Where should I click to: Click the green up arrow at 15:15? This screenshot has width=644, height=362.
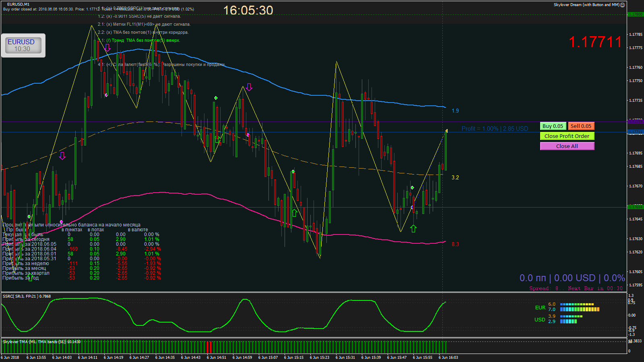(x=294, y=213)
